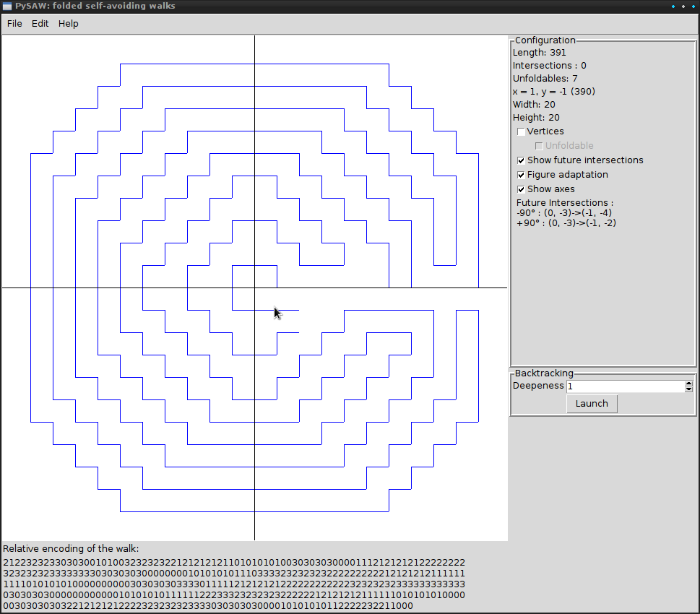
Task: Enable the Vertices checkbox
Action: (x=522, y=131)
